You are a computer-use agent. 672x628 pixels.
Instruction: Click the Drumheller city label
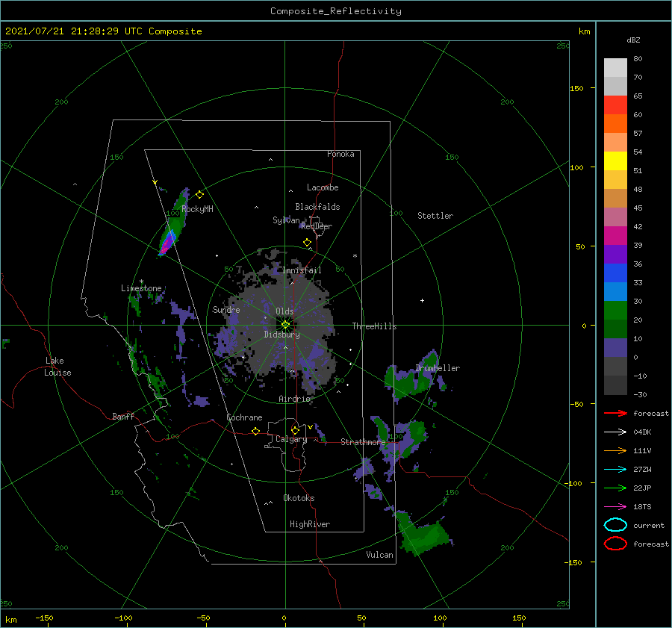pos(438,368)
